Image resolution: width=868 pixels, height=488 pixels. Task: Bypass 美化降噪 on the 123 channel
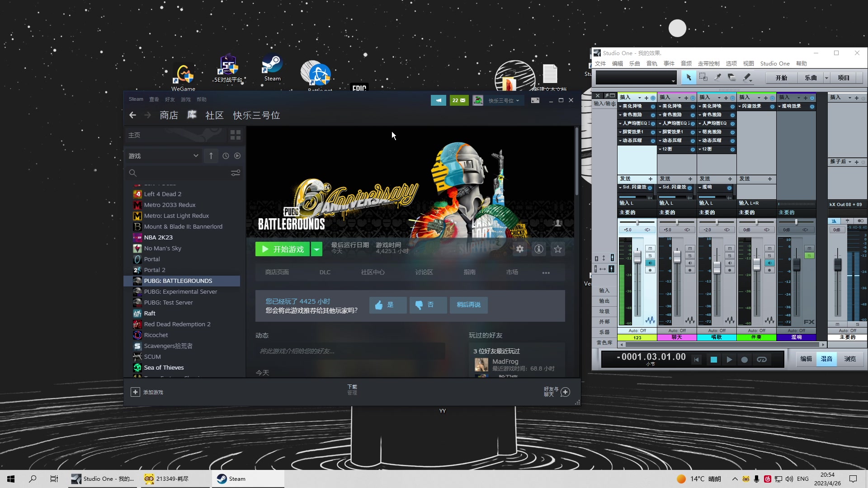tap(653, 106)
